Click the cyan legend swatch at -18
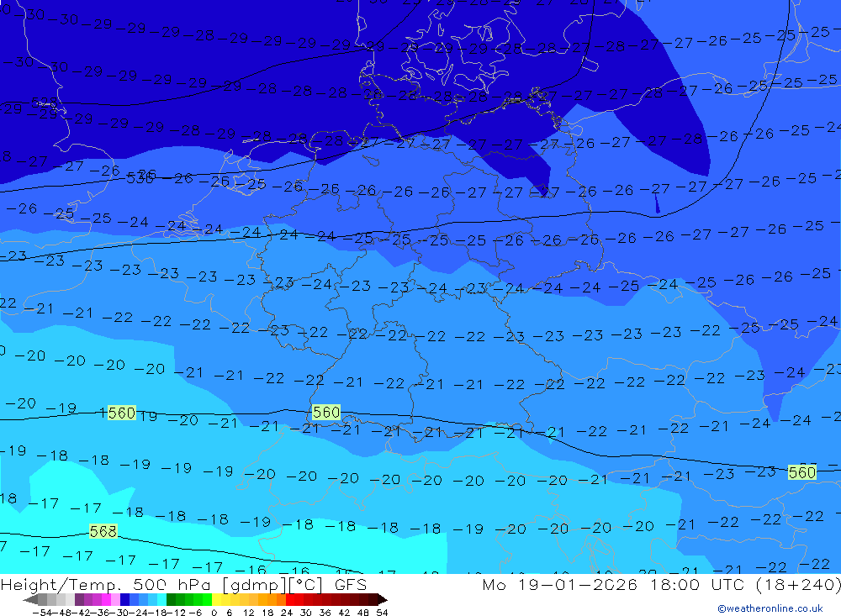The image size is (841, 616). 161,599
